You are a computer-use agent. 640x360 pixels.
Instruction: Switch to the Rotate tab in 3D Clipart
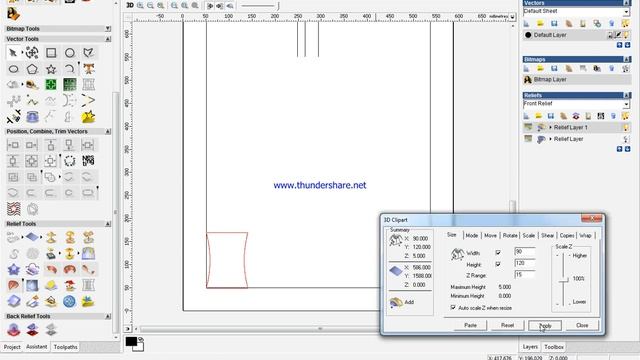(x=510, y=236)
